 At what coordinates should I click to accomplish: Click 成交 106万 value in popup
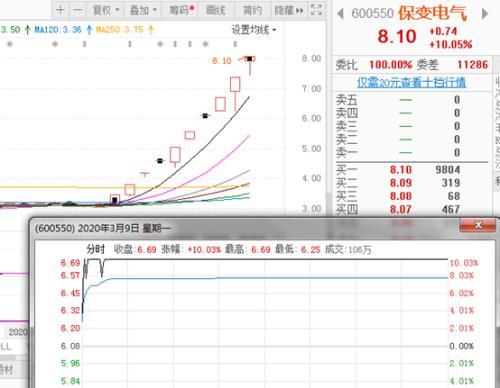pos(359,249)
